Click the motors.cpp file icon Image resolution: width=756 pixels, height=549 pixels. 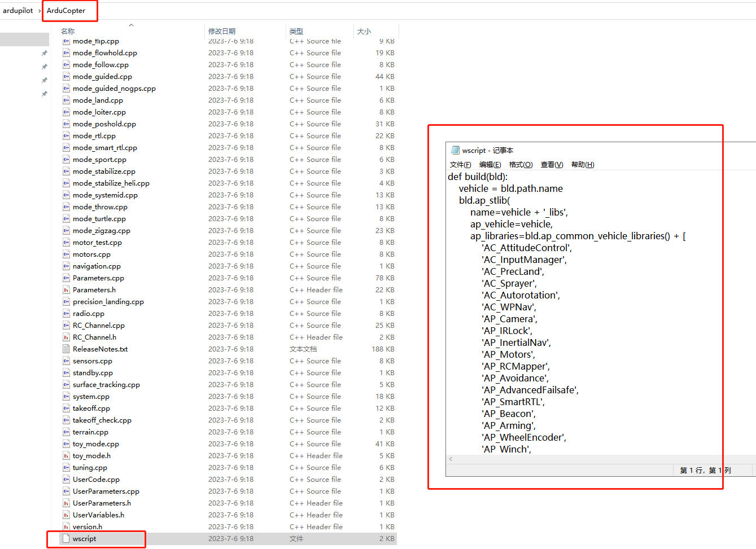point(66,254)
